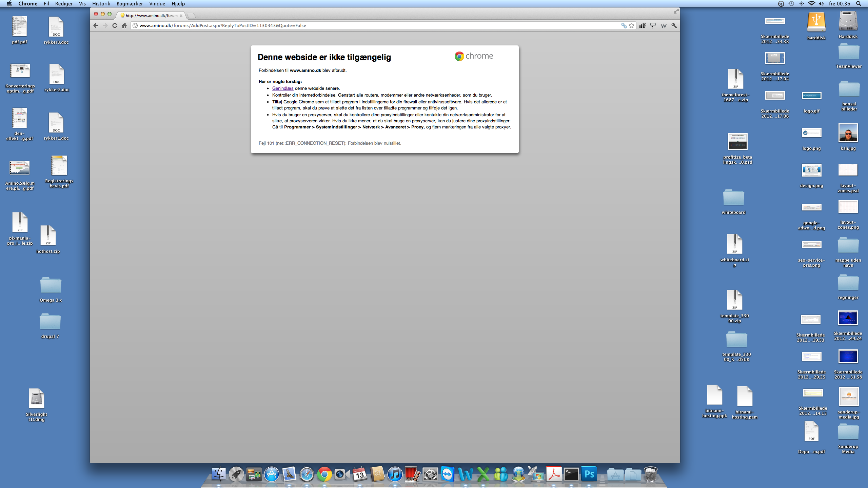Screen dimensions: 868x488
Task: Bookmark this page with the star
Action: click(x=631, y=25)
